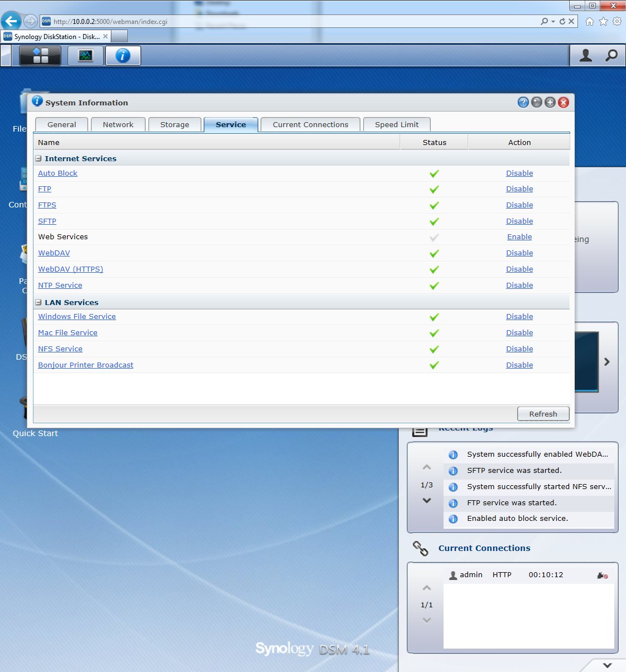Open System Information help icon
The width and height of the screenshot is (626, 672).
pos(523,102)
